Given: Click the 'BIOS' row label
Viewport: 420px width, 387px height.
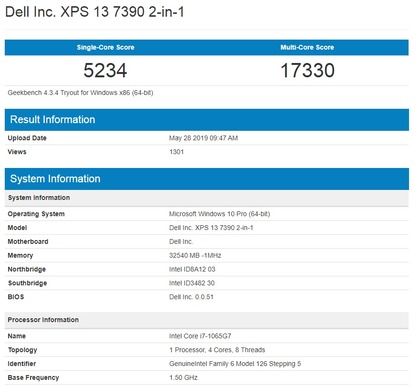Looking at the screenshot, I should 16,297.
